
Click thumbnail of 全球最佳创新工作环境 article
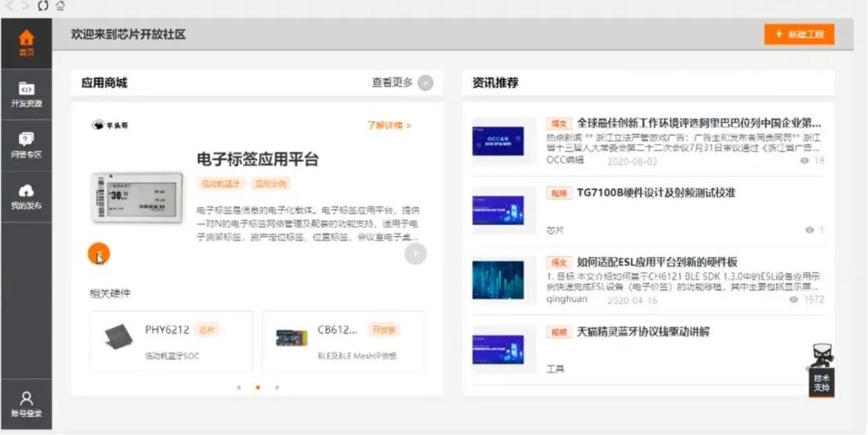tap(498, 141)
